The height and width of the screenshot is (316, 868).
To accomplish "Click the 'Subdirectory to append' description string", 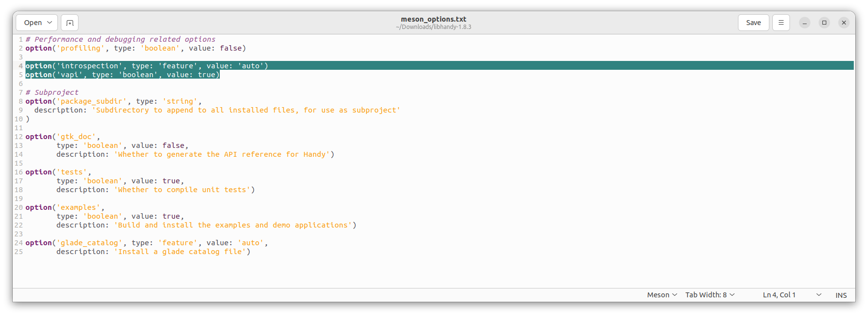I will (x=246, y=110).
